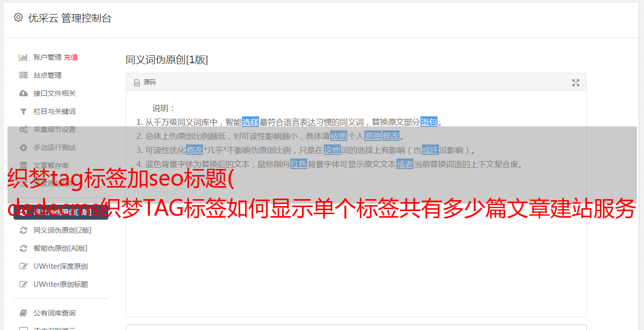Select UWriter深度原创 in the sidebar
The image size is (644, 330).
61,266
